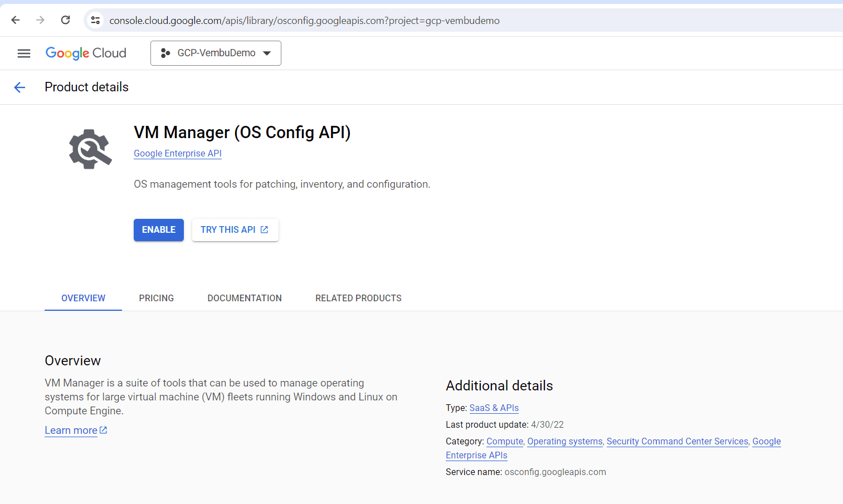This screenshot has width=843, height=504.
Task: Switch to the PRICING tab
Action: (157, 298)
